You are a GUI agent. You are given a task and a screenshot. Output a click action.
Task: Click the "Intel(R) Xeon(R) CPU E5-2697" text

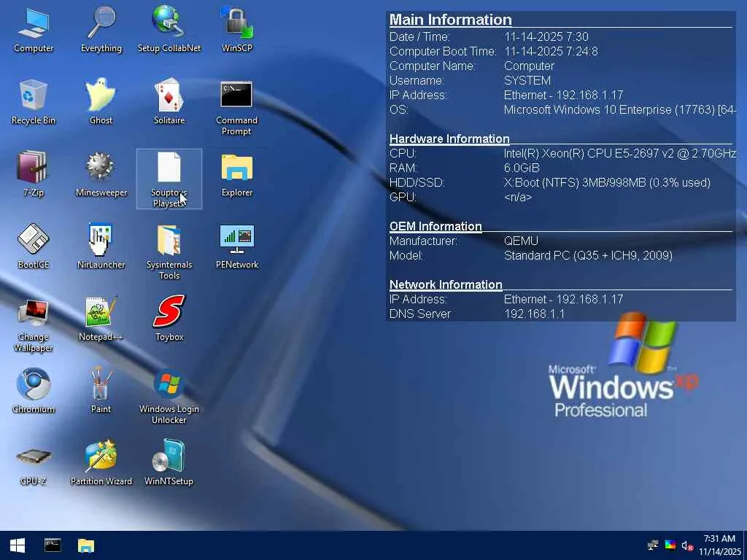tap(580, 153)
